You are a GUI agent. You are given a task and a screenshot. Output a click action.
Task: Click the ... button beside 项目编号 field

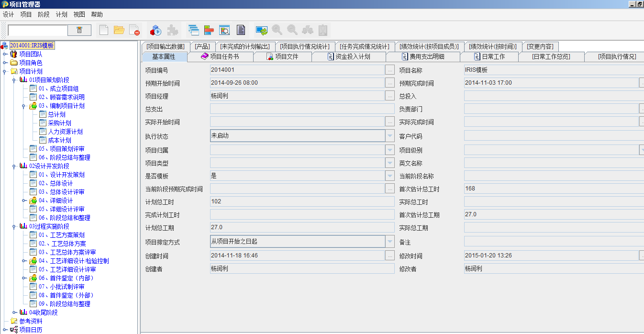pyautogui.click(x=390, y=70)
